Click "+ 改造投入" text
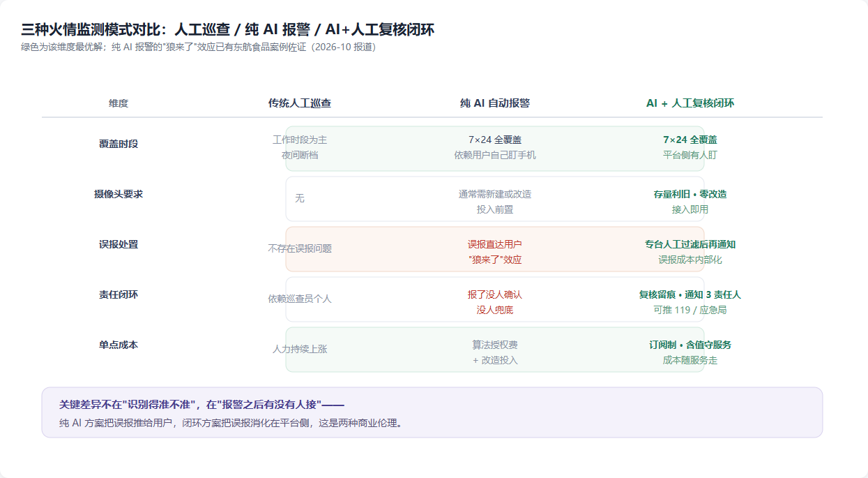 coord(495,360)
